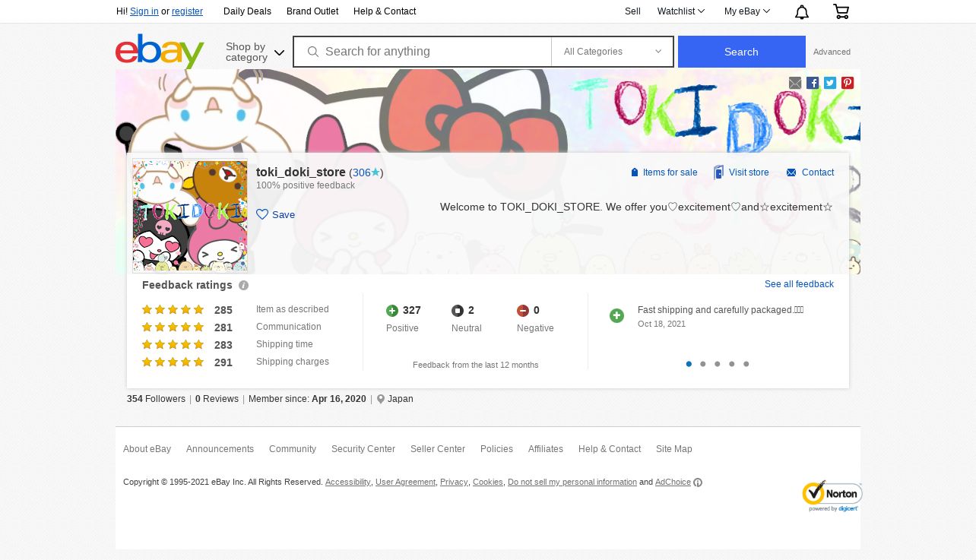Open the User Agreement link
Screen dimensions: 976x560
coord(405,482)
